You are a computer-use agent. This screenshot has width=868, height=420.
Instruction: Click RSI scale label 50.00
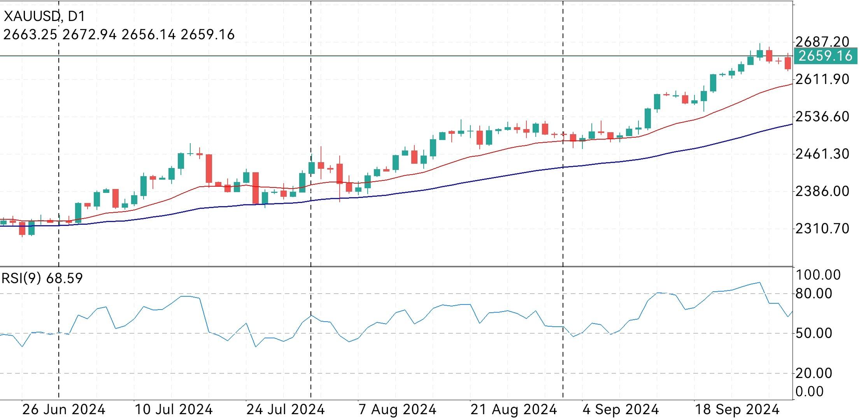pos(814,333)
